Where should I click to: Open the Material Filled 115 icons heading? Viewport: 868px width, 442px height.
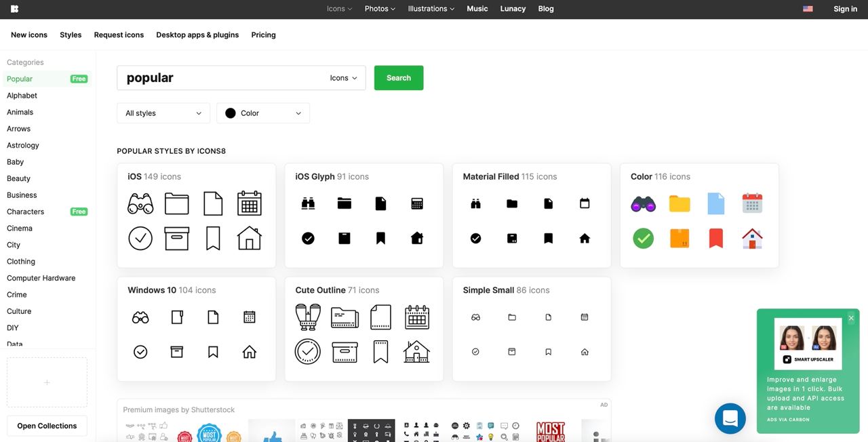coord(510,176)
